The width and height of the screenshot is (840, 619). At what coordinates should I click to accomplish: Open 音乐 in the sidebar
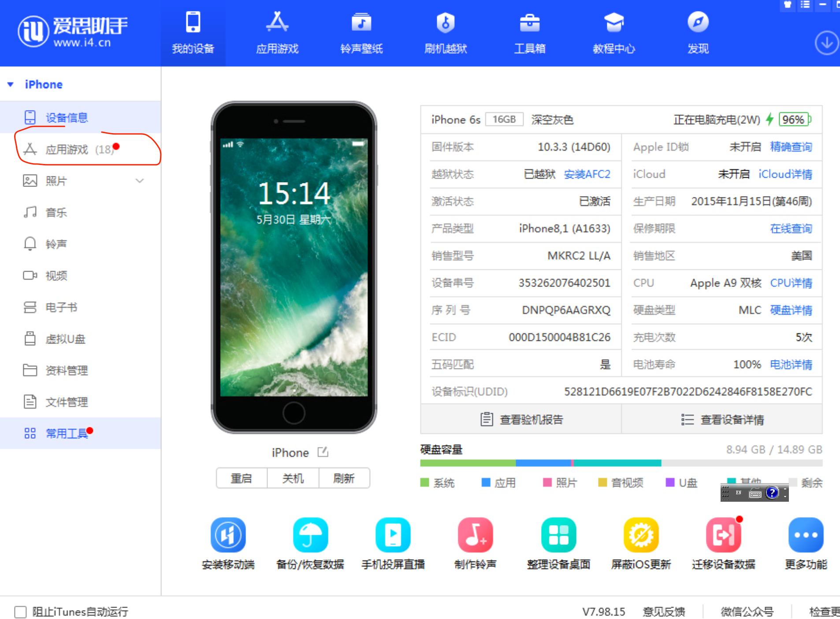80,213
